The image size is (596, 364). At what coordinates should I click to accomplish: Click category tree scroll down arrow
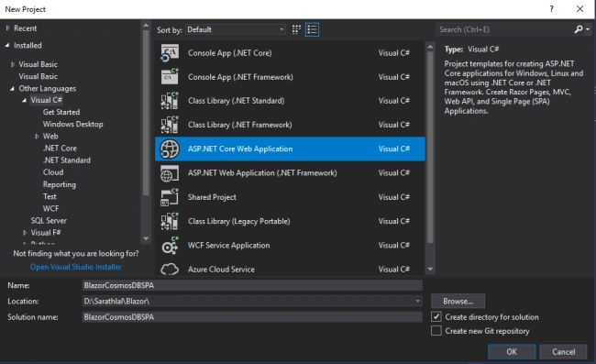click(146, 238)
